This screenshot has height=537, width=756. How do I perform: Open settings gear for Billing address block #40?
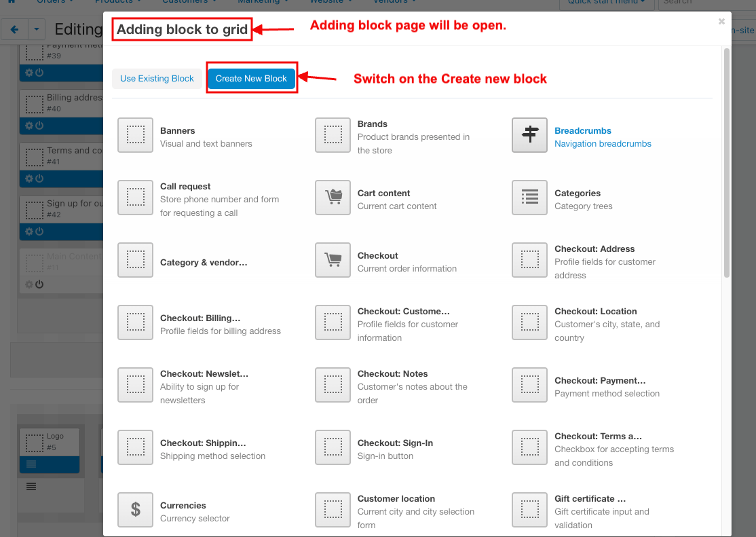coord(29,126)
